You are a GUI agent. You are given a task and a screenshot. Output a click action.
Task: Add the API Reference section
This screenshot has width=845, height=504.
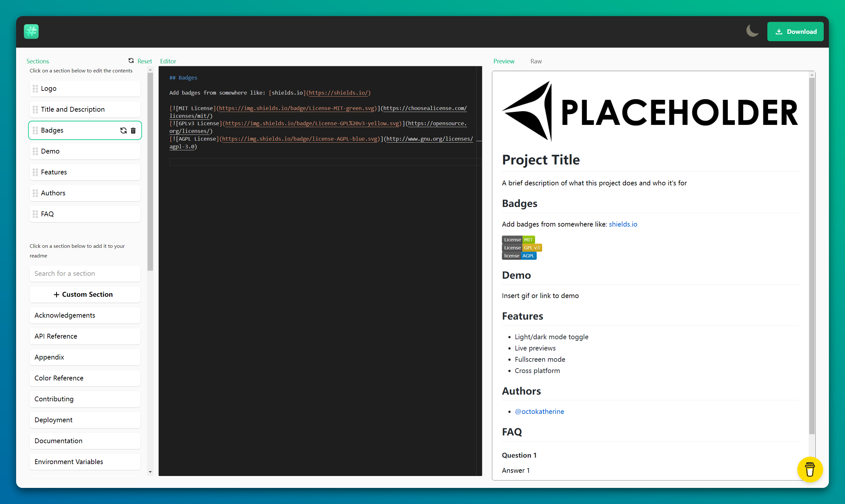[x=85, y=336]
